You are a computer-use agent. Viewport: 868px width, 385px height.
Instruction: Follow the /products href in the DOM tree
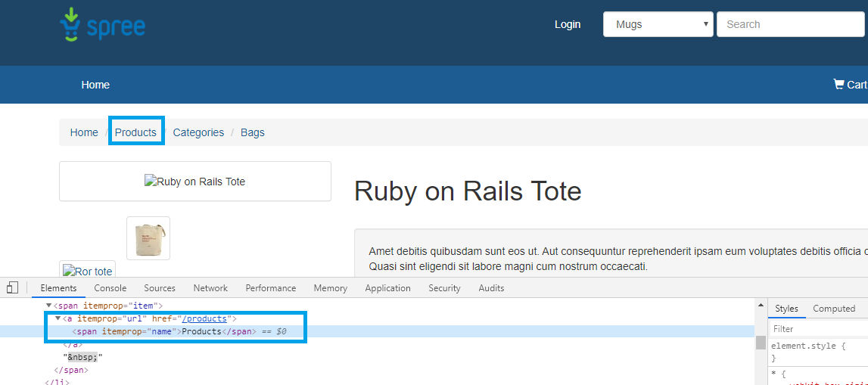(x=204, y=318)
